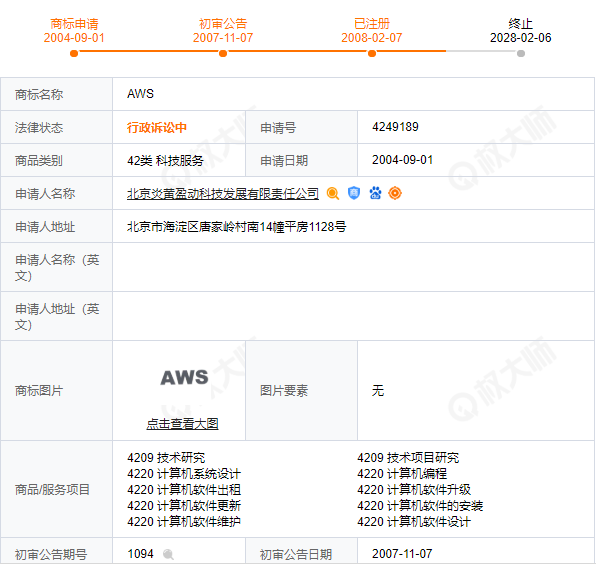Click the 法律状态 row label

click(x=39, y=128)
